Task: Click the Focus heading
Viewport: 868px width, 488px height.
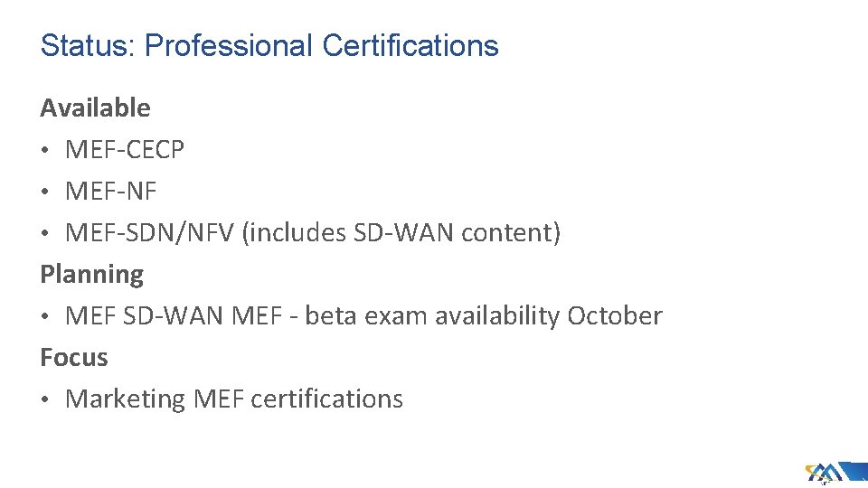Action: 74,357
